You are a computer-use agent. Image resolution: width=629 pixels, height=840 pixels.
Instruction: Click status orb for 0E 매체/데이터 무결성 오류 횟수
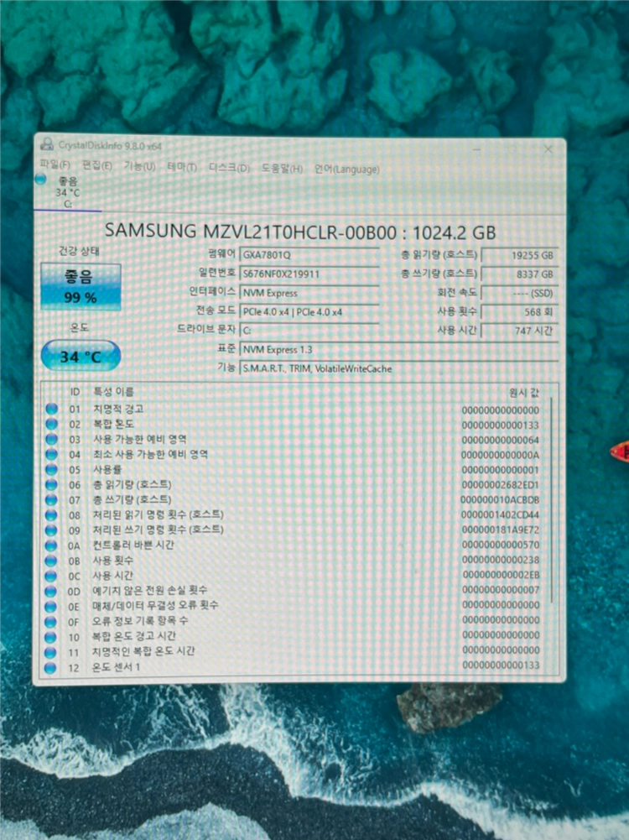51,607
